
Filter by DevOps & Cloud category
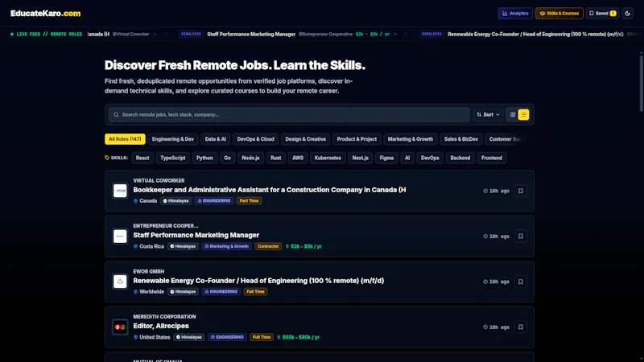coord(255,139)
